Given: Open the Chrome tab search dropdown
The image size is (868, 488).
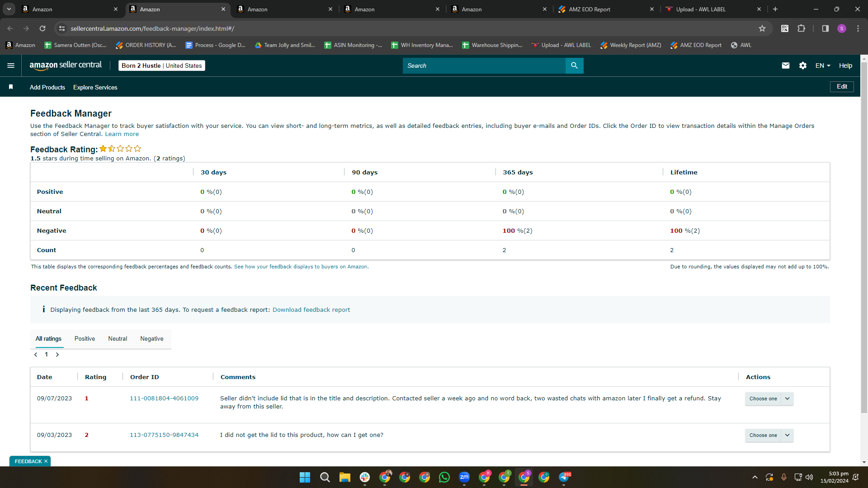Looking at the screenshot, I should pyautogui.click(x=9, y=9).
